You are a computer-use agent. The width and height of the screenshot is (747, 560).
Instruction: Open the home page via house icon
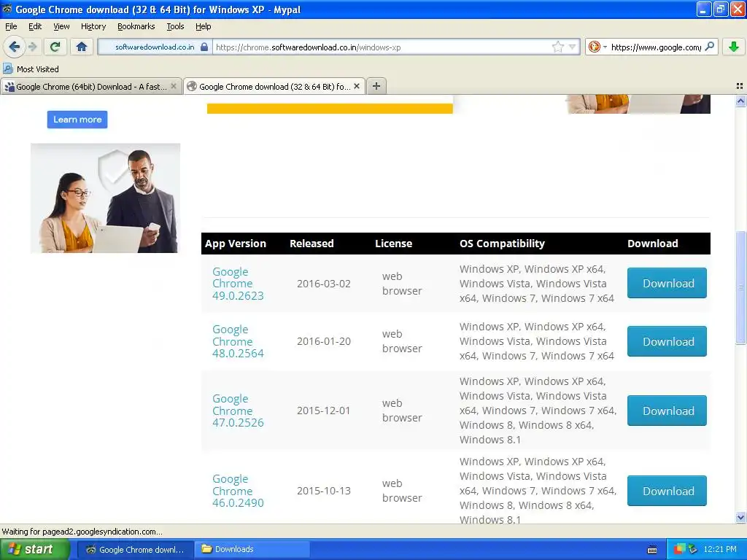82,47
